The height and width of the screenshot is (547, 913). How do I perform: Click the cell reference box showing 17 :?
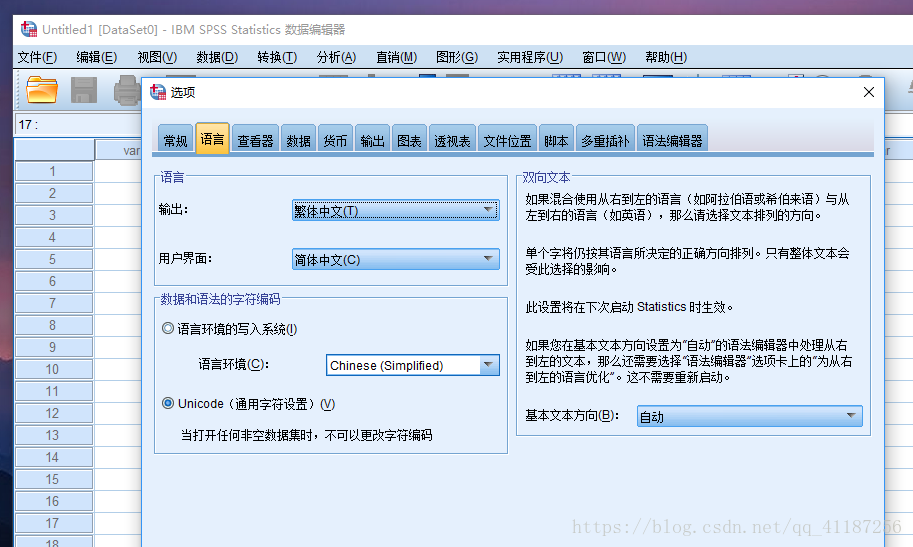77,125
